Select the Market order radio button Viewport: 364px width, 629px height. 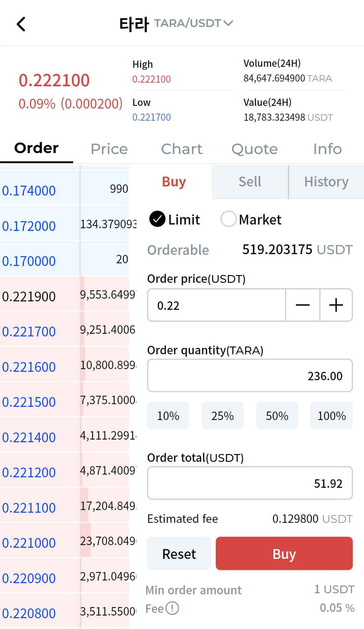coord(228,219)
